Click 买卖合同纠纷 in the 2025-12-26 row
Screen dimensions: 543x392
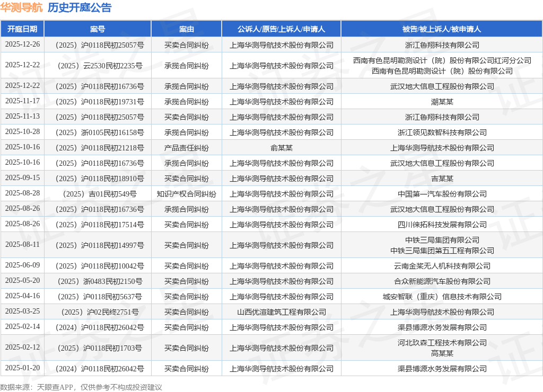pyautogui.click(x=186, y=45)
